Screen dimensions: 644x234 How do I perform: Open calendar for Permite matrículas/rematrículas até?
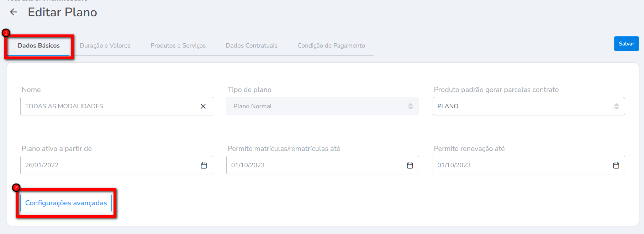[x=410, y=165]
